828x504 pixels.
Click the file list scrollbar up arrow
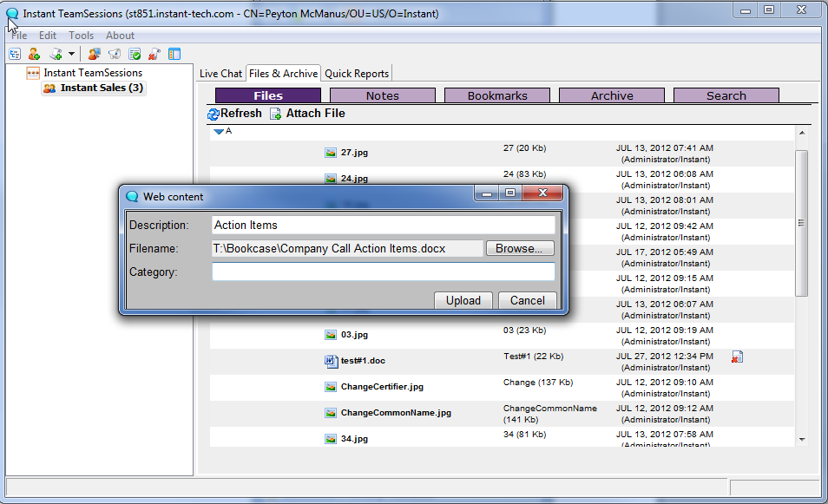click(802, 133)
